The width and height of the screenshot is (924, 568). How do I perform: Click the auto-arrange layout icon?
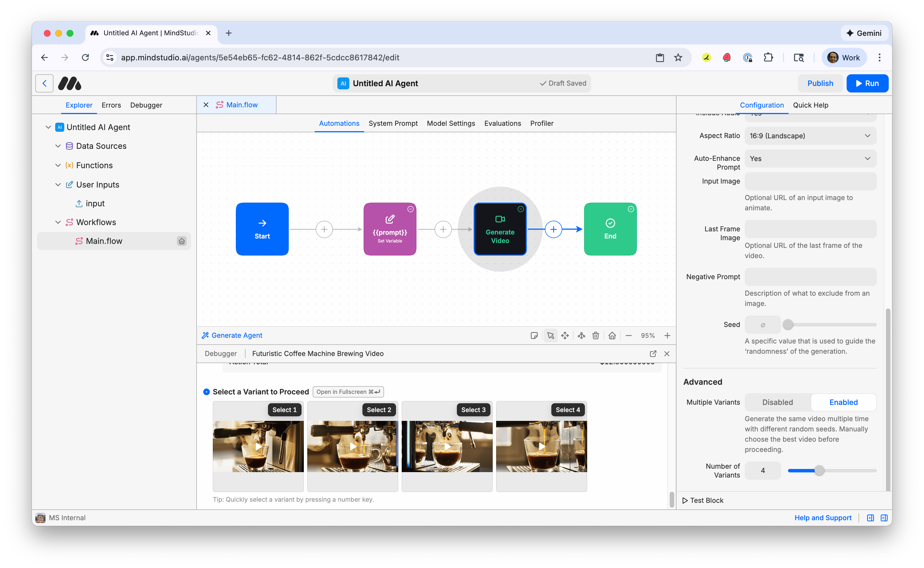click(x=581, y=336)
